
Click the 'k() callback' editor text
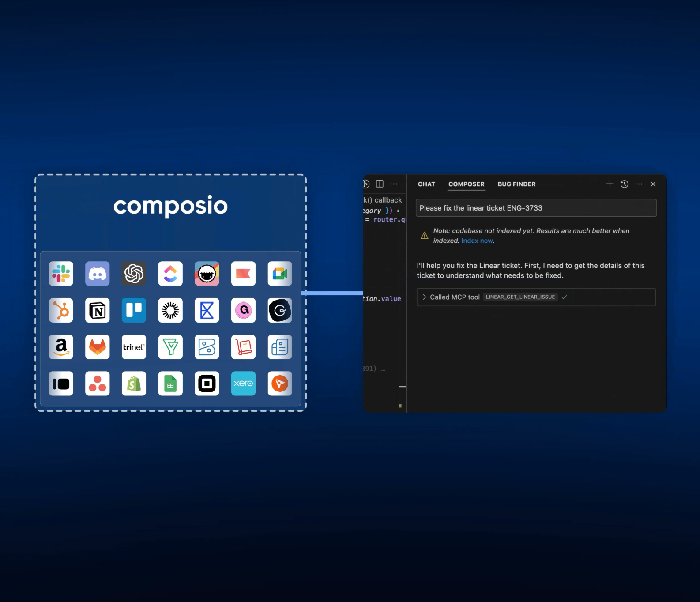click(x=383, y=200)
